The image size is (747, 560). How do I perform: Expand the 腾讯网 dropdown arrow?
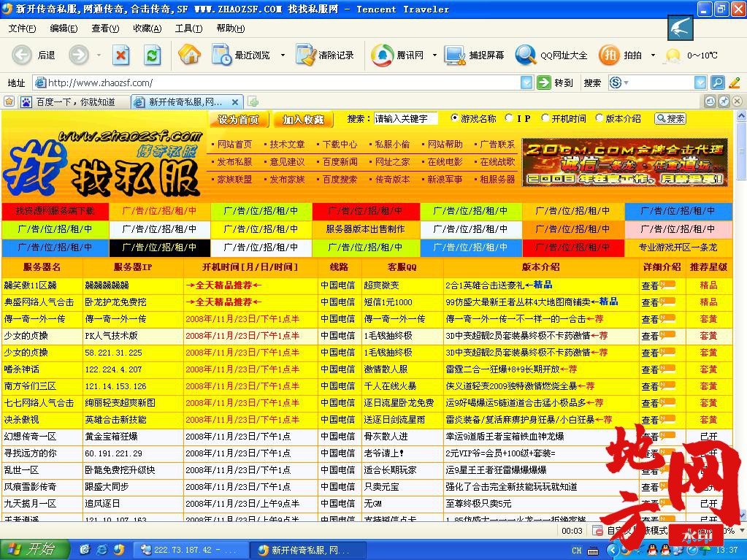[434, 55]
